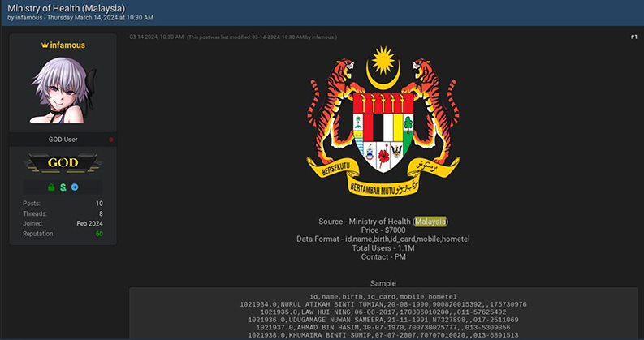Click the byline under the thread title

pyautogui.click(x=80, y=18)
